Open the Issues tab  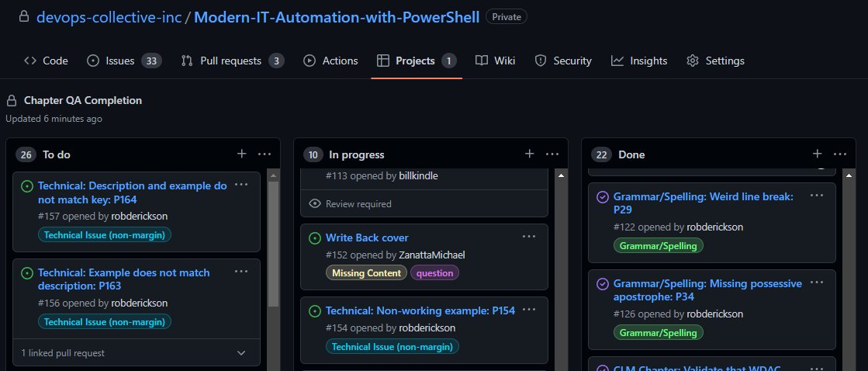[124, 61]
